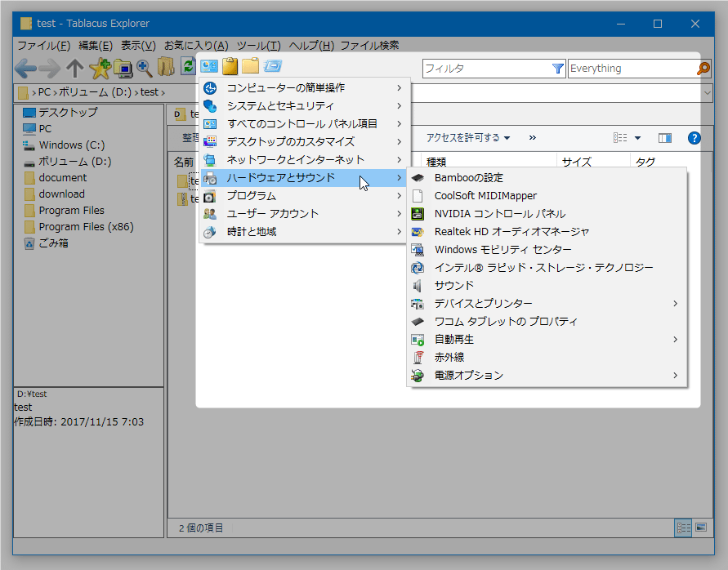Select すべてのコントロール パネル項目 in the menu
Image resolution: width=728 pixels, height=570 pixels.
(x=303, y=124)
